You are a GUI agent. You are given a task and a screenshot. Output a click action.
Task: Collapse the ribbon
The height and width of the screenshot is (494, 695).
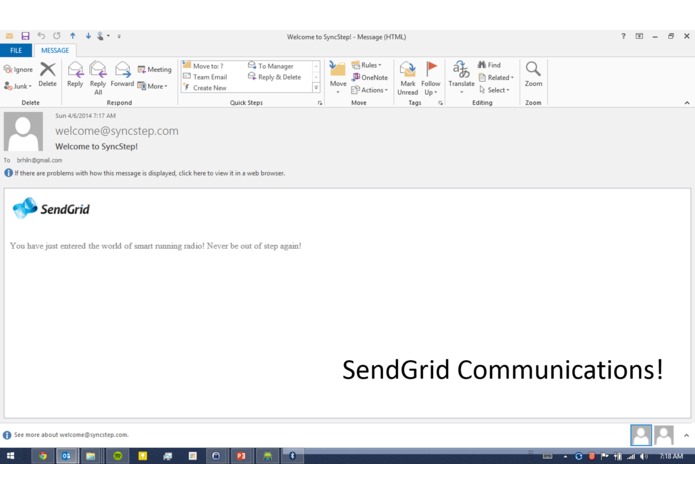687,103
